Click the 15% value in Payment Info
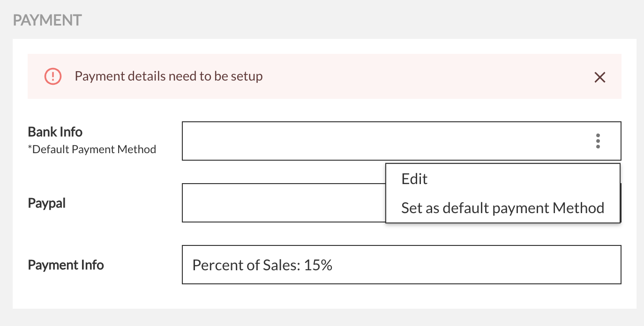644x326 pixels. pyautogui.click(x=318, y=266)
